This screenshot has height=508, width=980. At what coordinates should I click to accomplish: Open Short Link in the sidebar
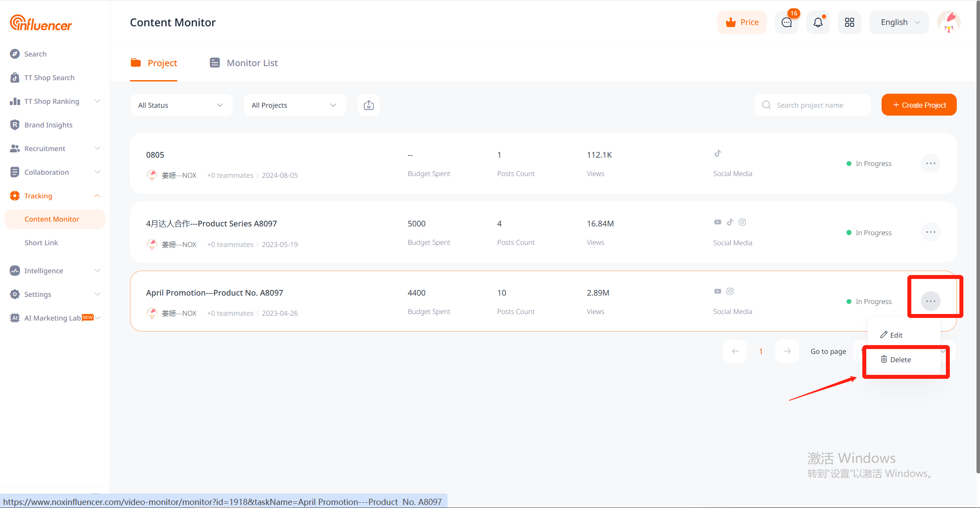click(41, 243)
